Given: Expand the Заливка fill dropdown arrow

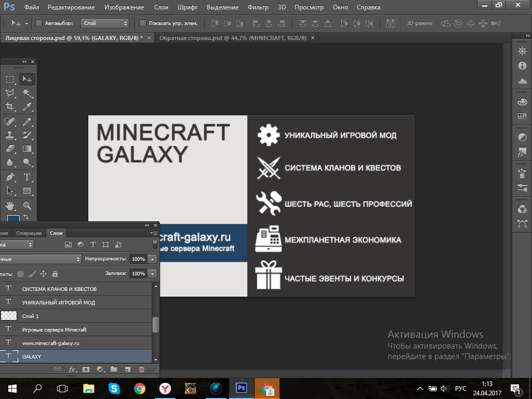Looking at the screenshot, I should click(x=152, y=273).
